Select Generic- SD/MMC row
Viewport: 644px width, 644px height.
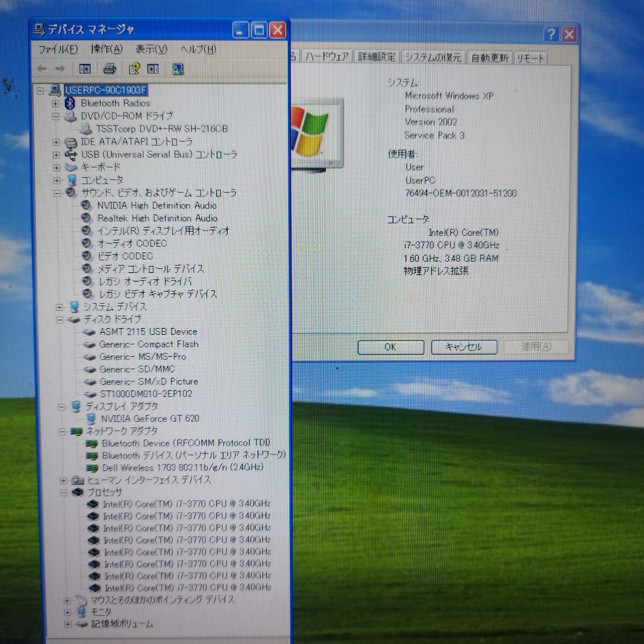(x=137, y=369)
